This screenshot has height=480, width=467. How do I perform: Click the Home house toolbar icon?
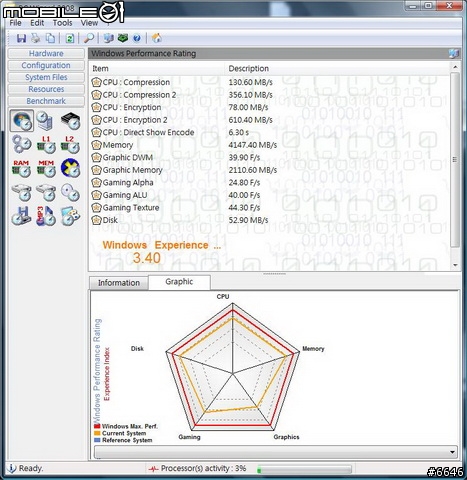[157, 38]
